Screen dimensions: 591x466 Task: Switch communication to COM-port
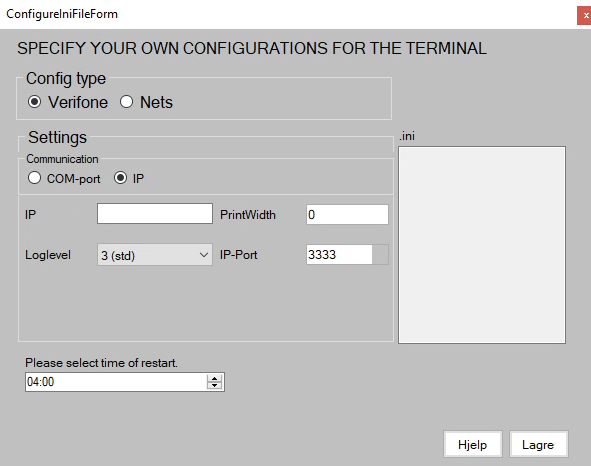coord(64,178)
